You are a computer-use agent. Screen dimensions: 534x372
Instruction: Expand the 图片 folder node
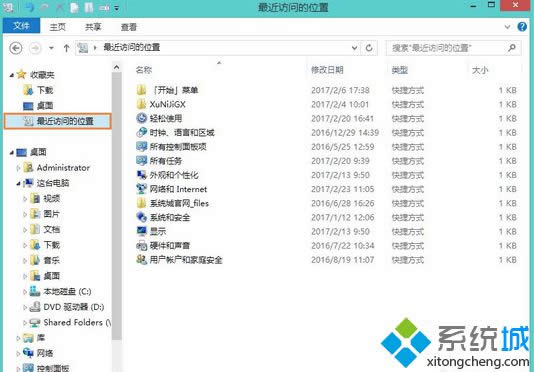(x=25, y=214)
